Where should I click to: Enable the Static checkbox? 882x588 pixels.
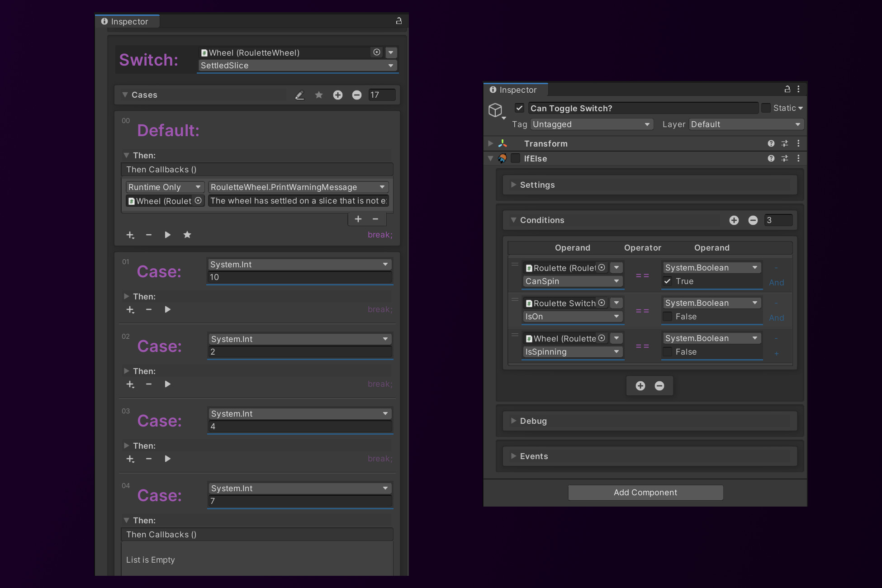[766, 108]
